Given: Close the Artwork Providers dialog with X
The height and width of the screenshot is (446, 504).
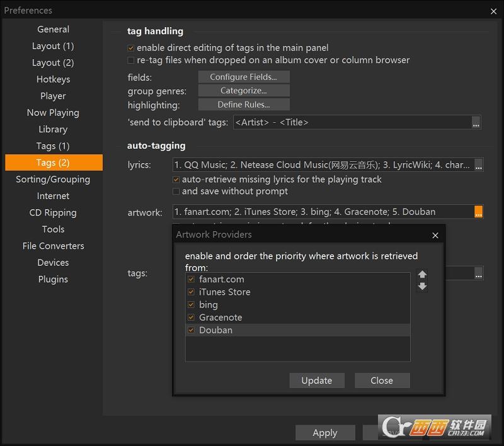Looking at the screenshot, I should tap(435, 236).
